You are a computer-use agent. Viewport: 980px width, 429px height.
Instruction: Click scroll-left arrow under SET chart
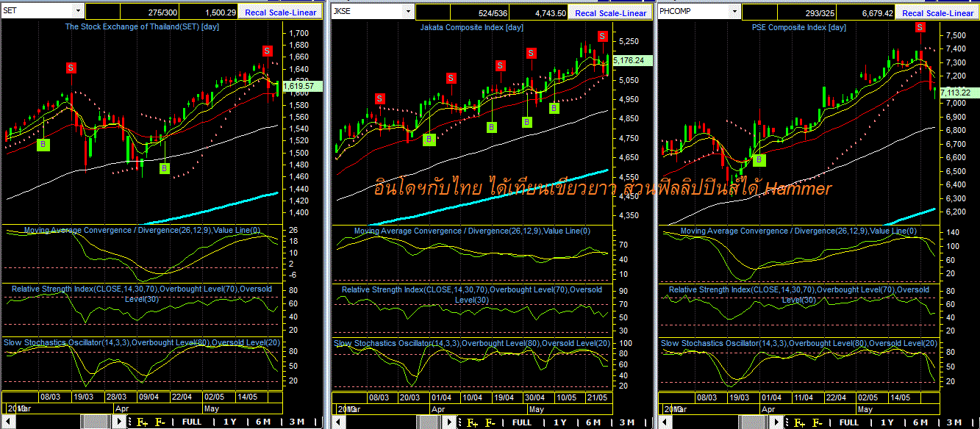(x=7, y=422)
